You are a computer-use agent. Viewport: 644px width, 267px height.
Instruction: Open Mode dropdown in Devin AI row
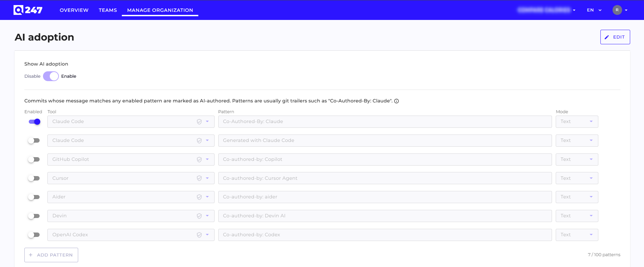click(577, 216)
